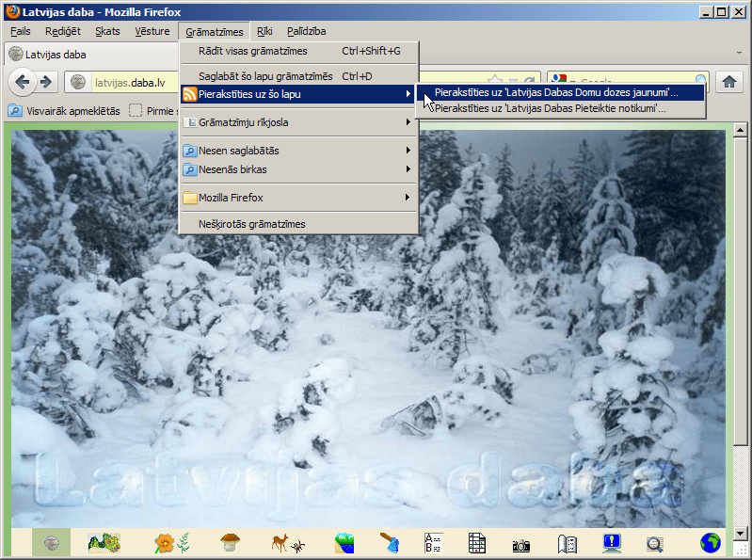This screenshot has width=752, height=560.
Task: Open the flower and plants icon
Action: point(171,543)
